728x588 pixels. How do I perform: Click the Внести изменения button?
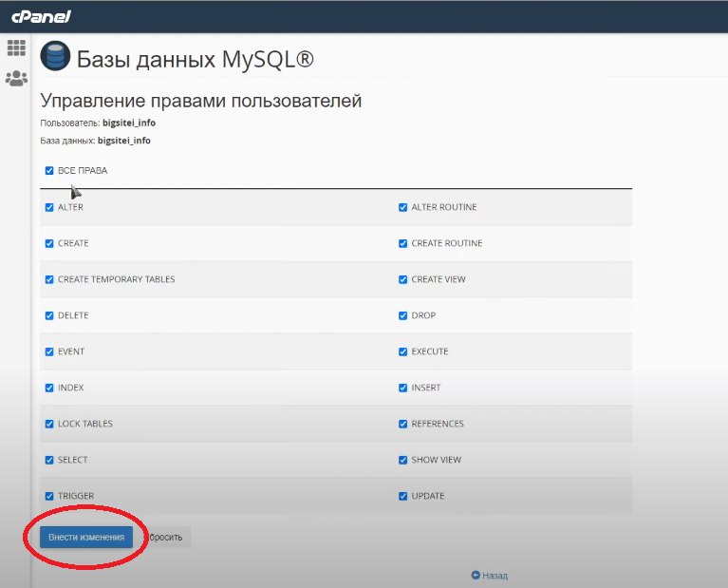click(86, 537)
